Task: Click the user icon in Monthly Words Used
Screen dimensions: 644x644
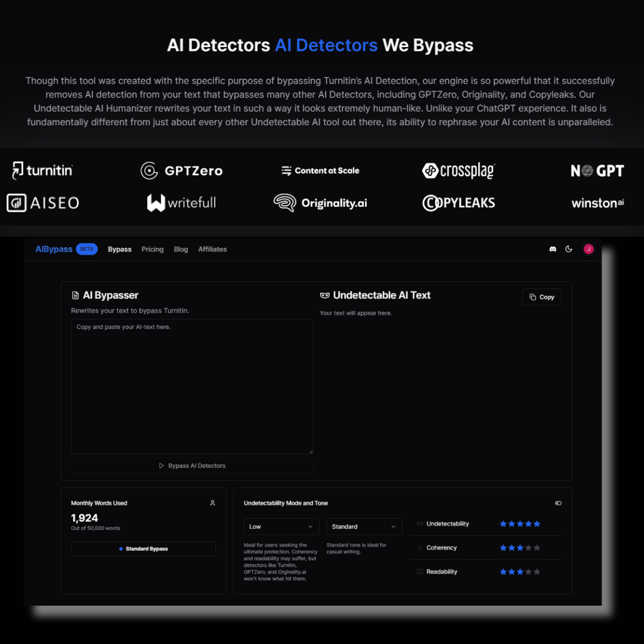Action: (213, 503)
